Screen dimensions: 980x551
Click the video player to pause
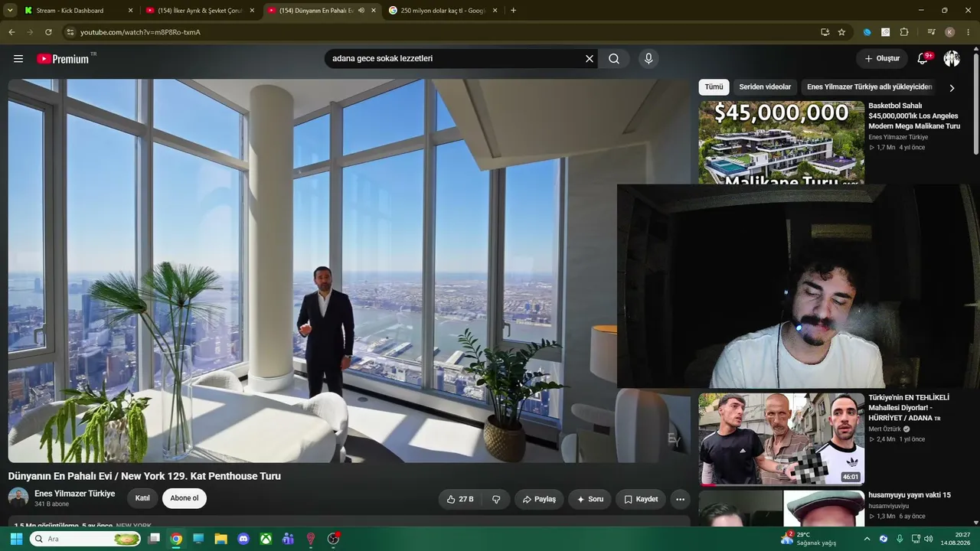[x=349, y=271]
